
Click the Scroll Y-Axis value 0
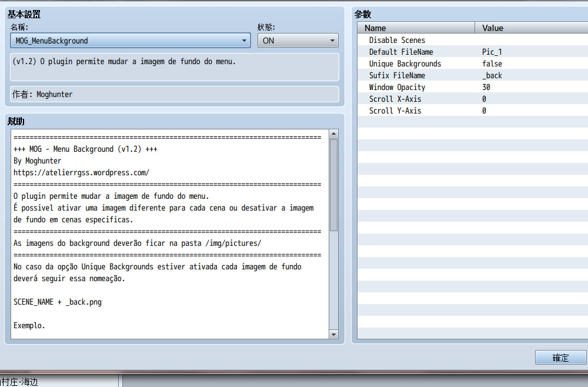coord(484,111)
